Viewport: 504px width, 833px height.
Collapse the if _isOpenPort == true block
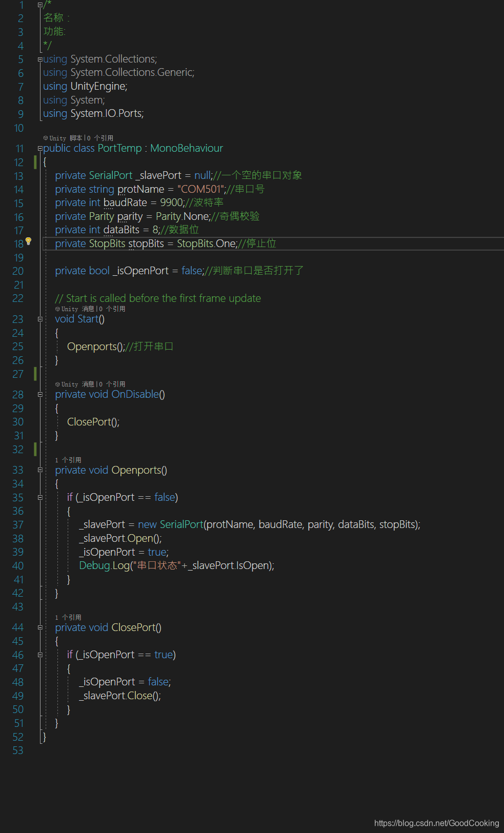point(40,655)
